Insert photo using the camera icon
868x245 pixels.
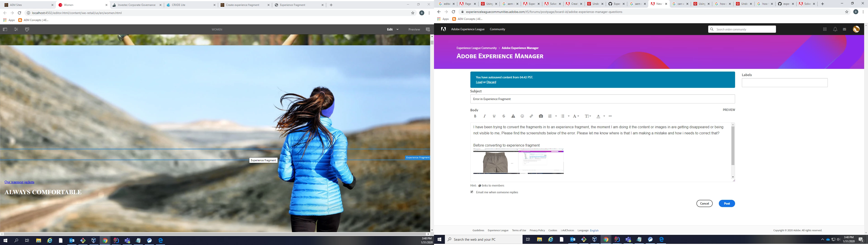[x=541, y=116]
